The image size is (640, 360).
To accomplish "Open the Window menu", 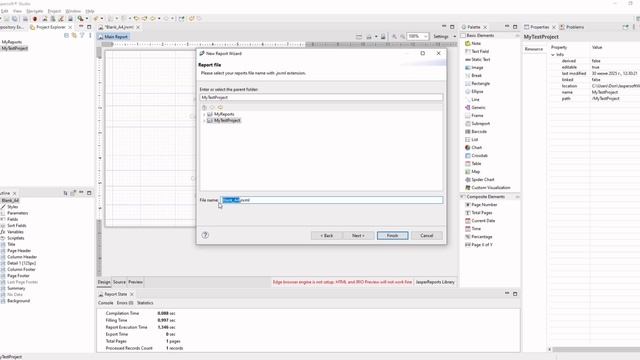I will pyautogui.click(x=73, y=11).
